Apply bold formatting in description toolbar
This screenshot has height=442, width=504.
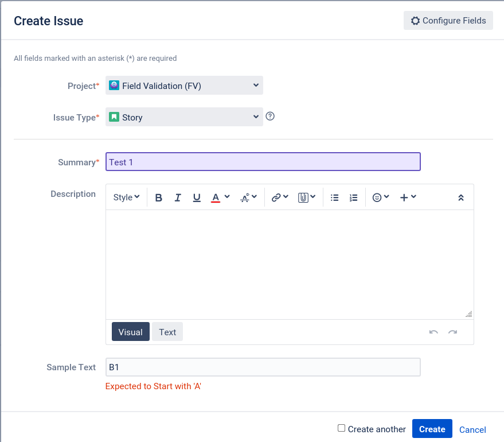tap(158, 197)
